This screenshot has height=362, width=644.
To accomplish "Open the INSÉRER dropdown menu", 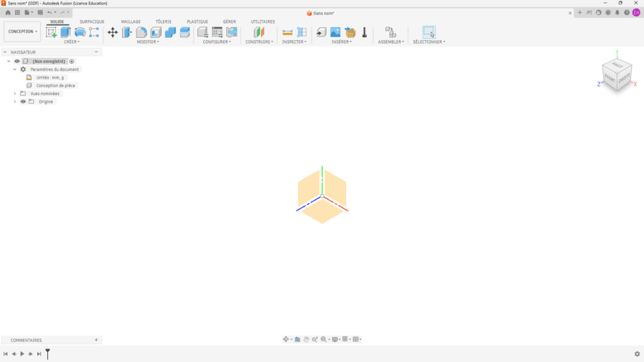I will 341,42.
